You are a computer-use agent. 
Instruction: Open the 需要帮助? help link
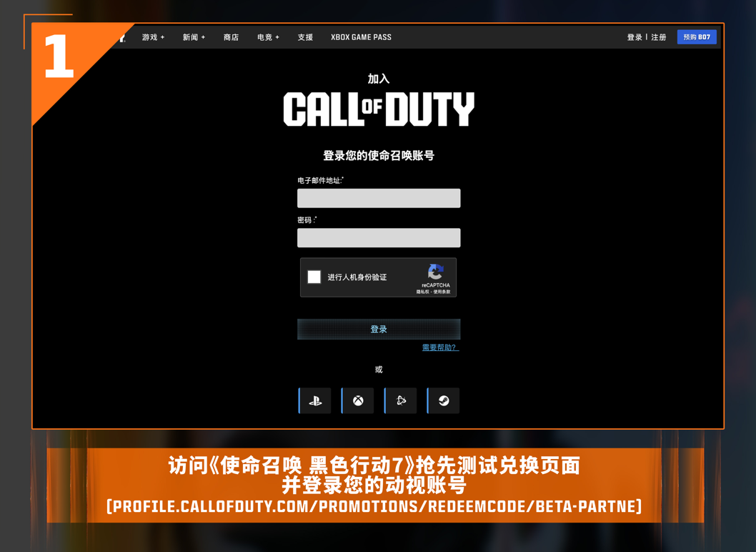pyautogui.click(x=440, y=348)
